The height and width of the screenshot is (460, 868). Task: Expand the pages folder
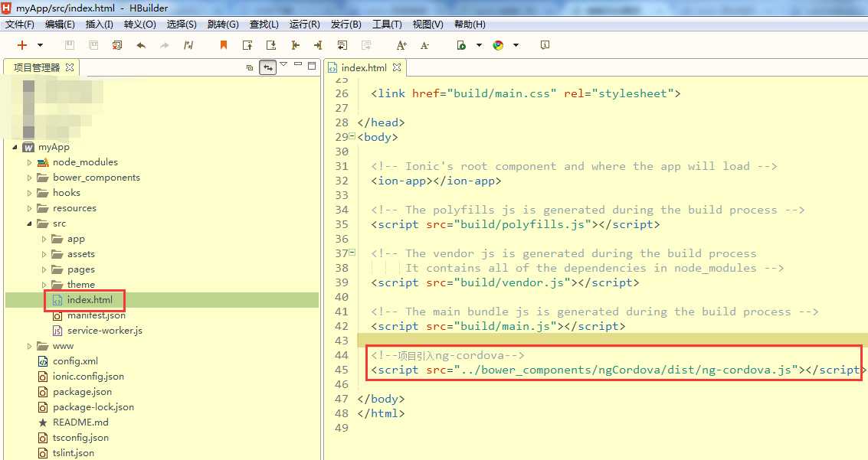44,269
